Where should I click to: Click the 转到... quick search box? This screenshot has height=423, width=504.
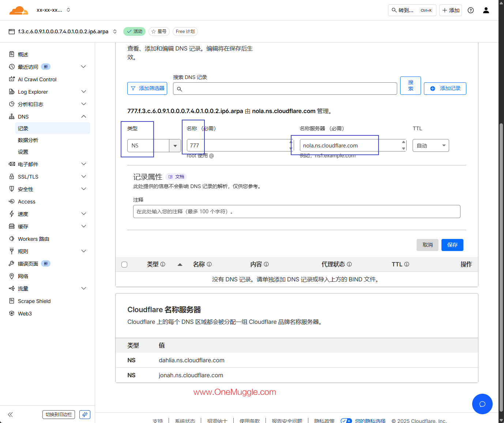(x=412, y=10)
